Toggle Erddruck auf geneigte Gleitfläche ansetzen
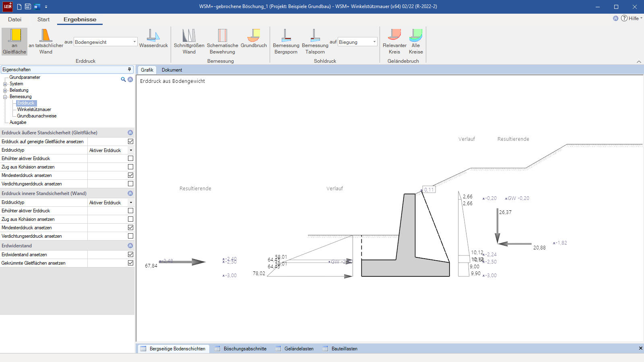644x362 pixels. pyautogui.click(x=130, y=142)
